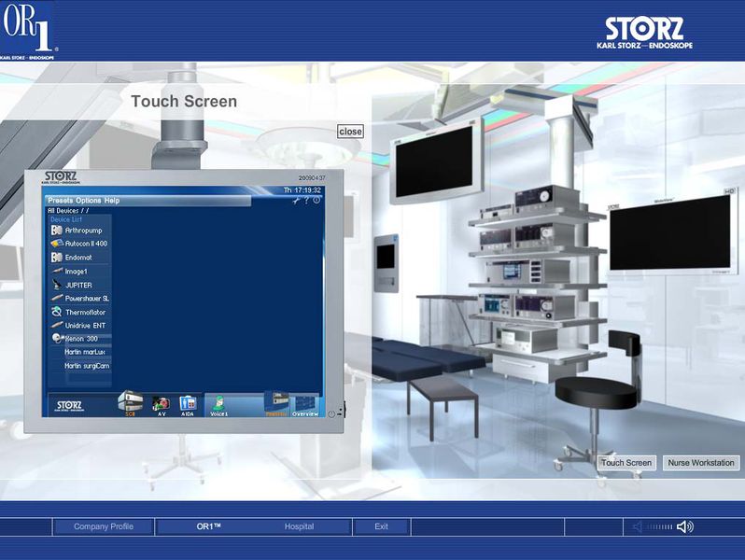Open the AV module icon
This screenshot has height=560, width=745.
pyautogui.click(x=162, y=406)
